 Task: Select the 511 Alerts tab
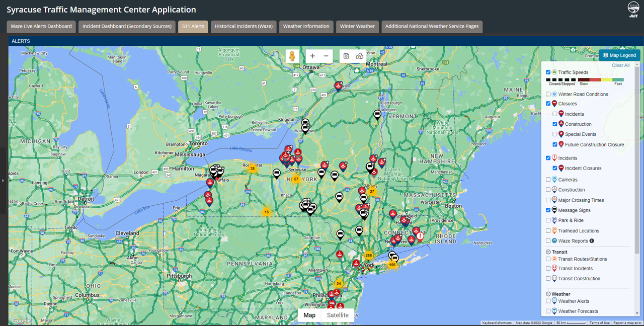[193, 26]
